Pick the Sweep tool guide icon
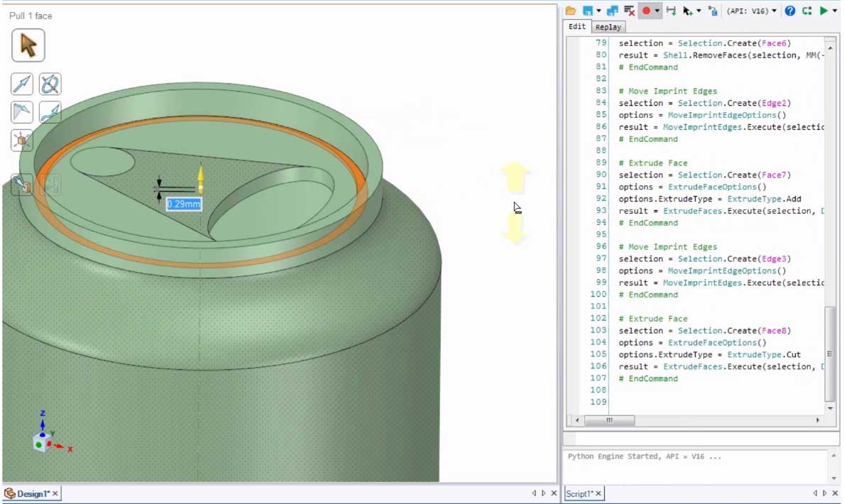Viewport: 844px width, 504px height. click(50, 112)
